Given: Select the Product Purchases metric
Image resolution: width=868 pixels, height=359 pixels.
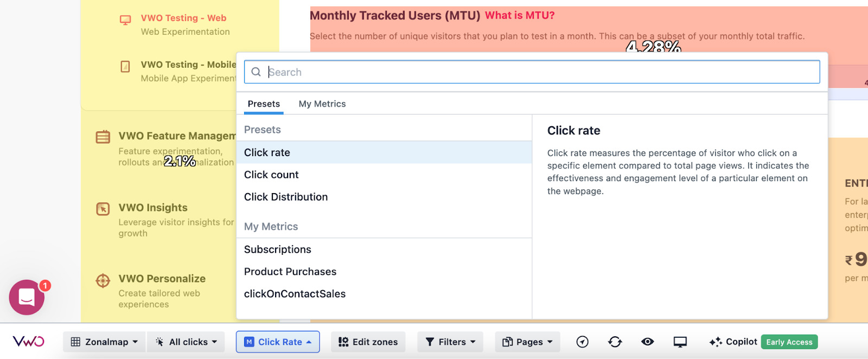Looking at the screenshot, I should click(x=384, y=272).
